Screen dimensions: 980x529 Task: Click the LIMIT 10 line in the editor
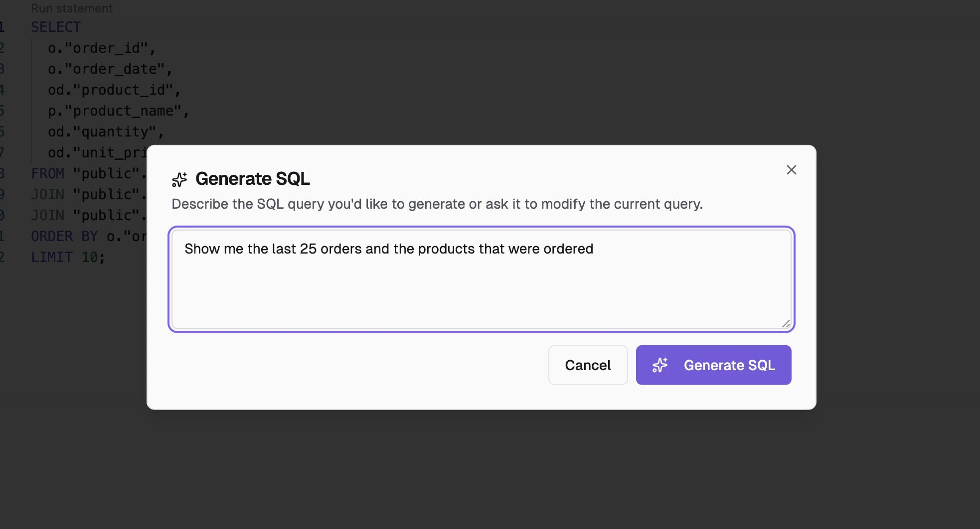coord(68,257)
